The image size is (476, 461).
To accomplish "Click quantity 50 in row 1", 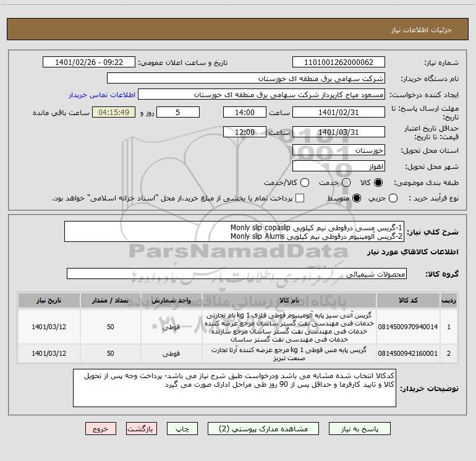I will click(111, 327).
